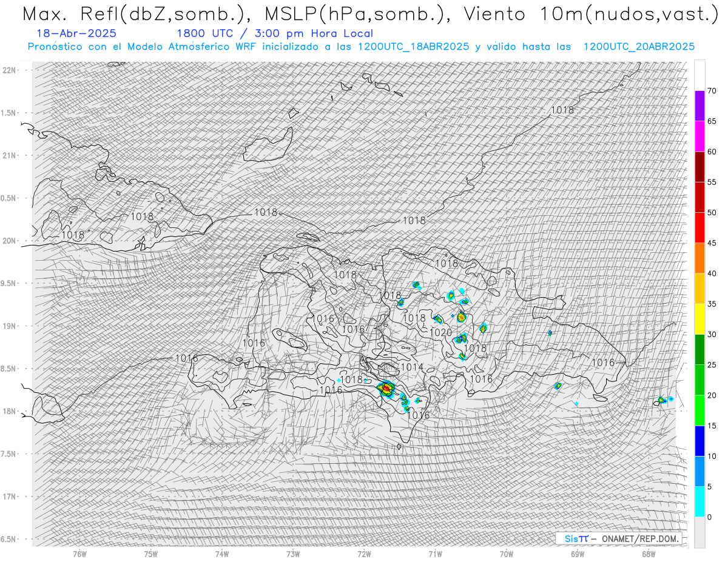This screenshot has width=728, height=562.
Task: Click the 'Pronostico con el Modelo Atmosferico WRF' line
Action: click(361, 47)
